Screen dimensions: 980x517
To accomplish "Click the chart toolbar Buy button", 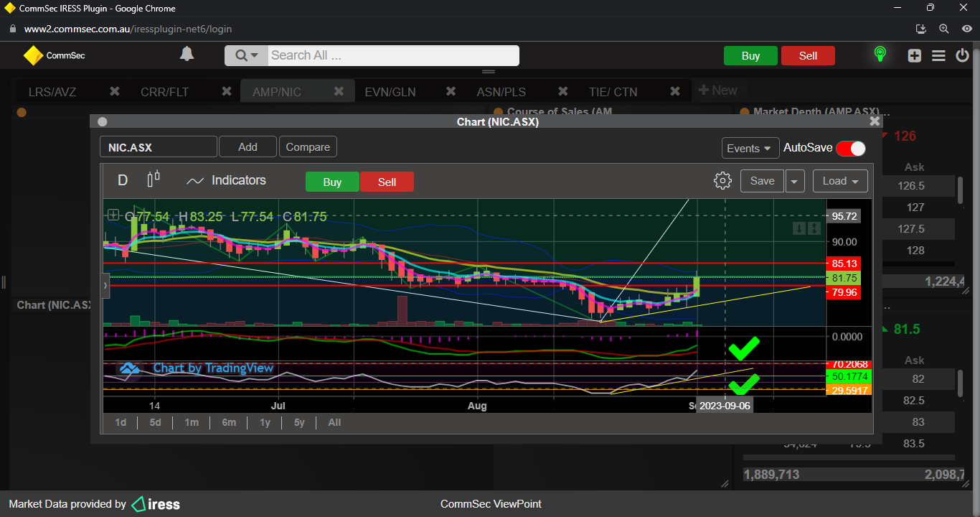I will 332,182.
